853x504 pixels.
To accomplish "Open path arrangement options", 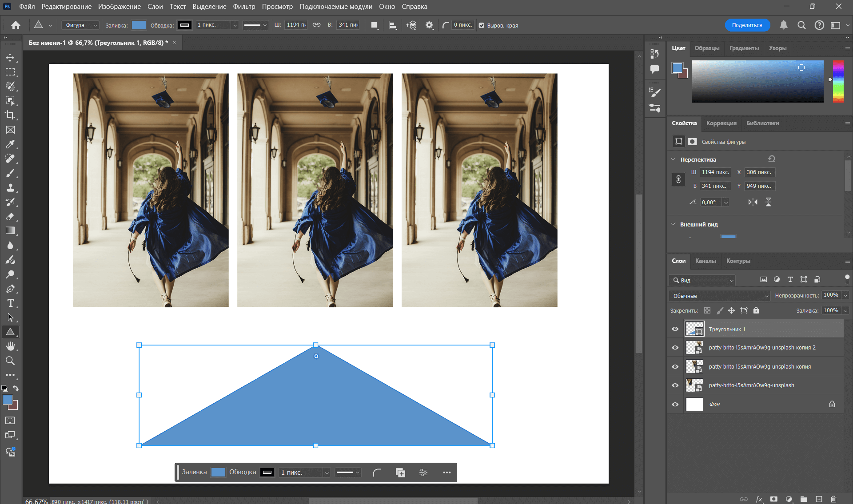I will pos(411,25).
